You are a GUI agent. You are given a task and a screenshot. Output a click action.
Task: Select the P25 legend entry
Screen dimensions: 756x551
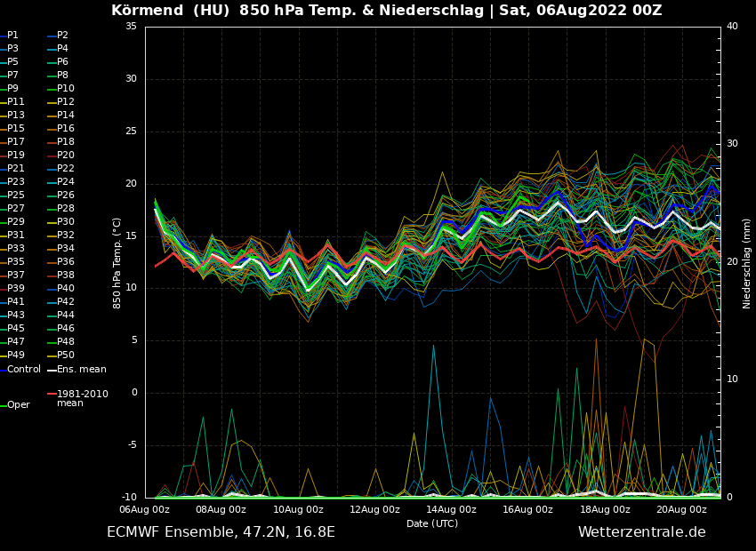[16, 196]
